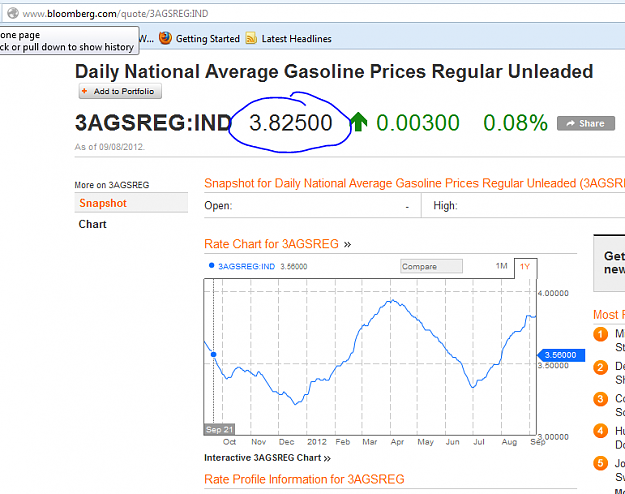This screenshot has width=625, height=494.
Task: Click the globe site icon in address bar
Action: [x=13, y=13]
